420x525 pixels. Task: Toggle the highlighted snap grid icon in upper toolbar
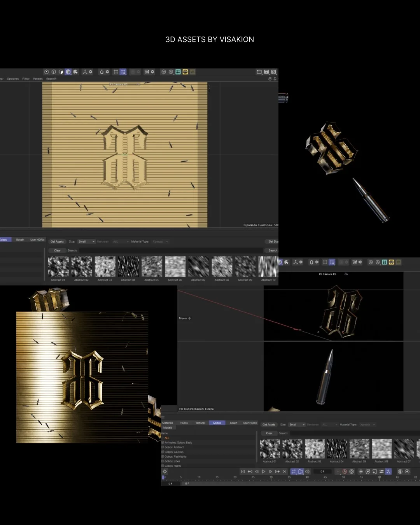[123, 72]
